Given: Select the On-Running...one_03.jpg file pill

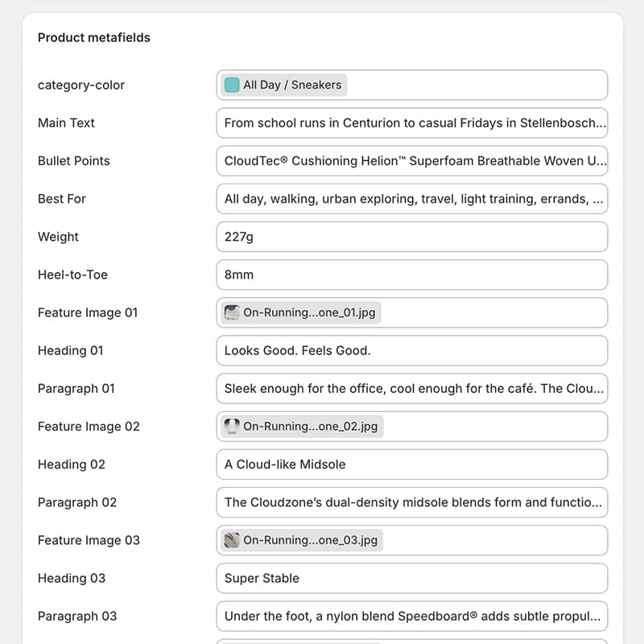Looking at the screenshot, I should pos(298,540).
